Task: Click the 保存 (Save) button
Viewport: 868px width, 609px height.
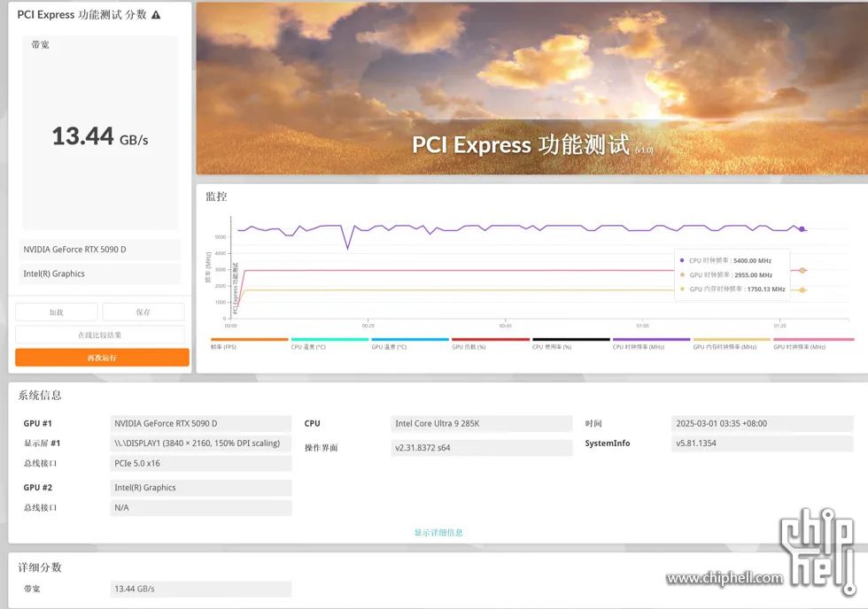Action: click(x=143, y=312)
